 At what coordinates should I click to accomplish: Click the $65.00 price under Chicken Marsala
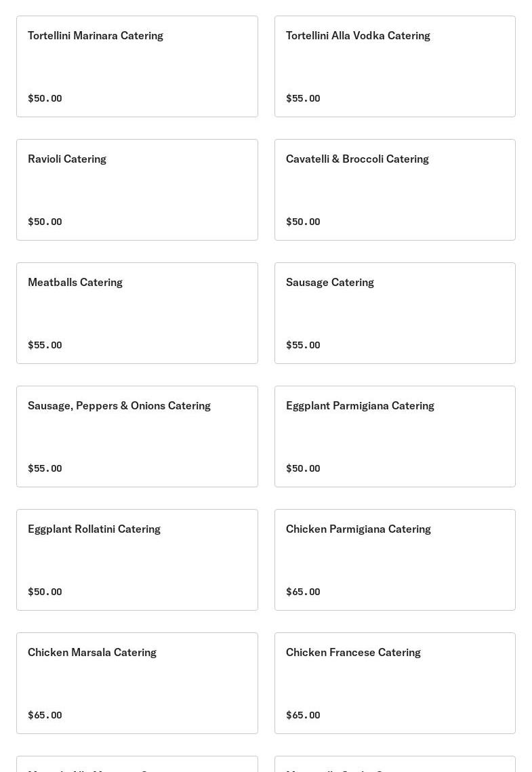(x=45, y=715)
